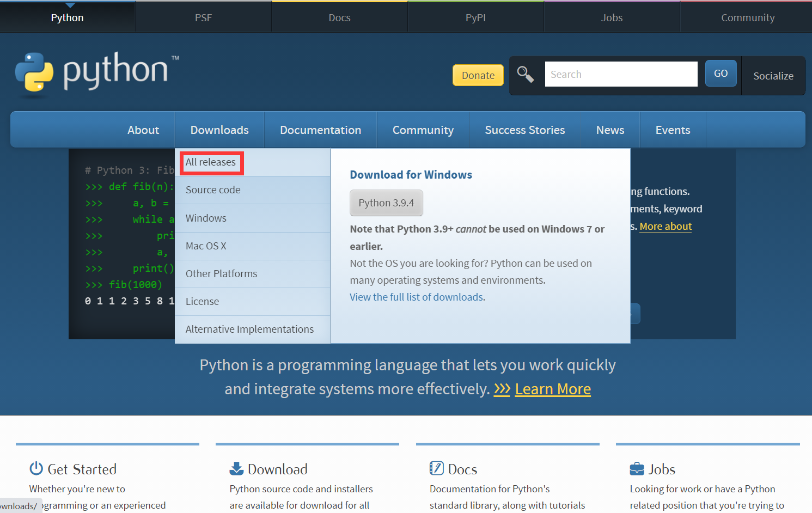Download Python 3.9.4 for Windows

386,203
